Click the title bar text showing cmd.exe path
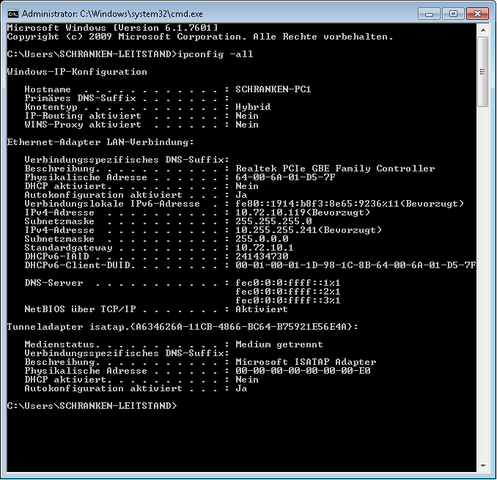This screenshot has height=480, width=497. [x=112, y=14]
